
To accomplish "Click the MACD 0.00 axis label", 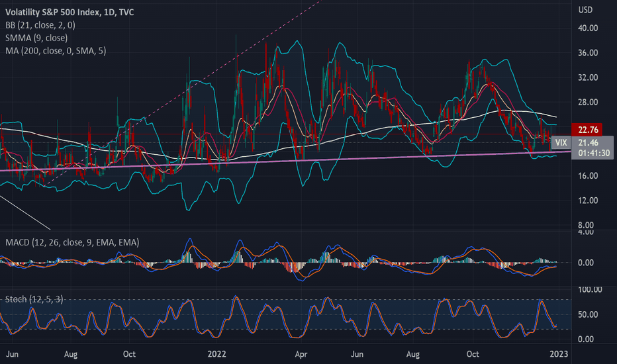I will (x=586, y=263).
